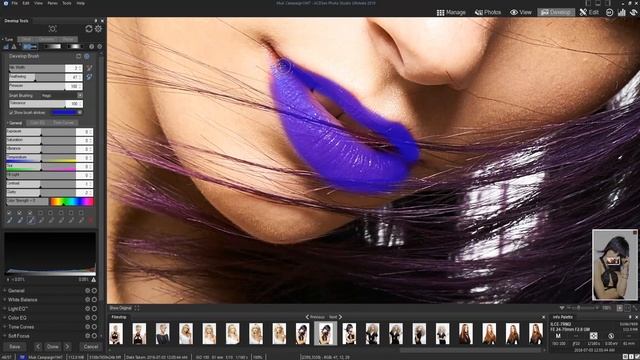Switch to View mode with eye icon
Viewport: 640px width, 360px height.
(x=521, y=12)
